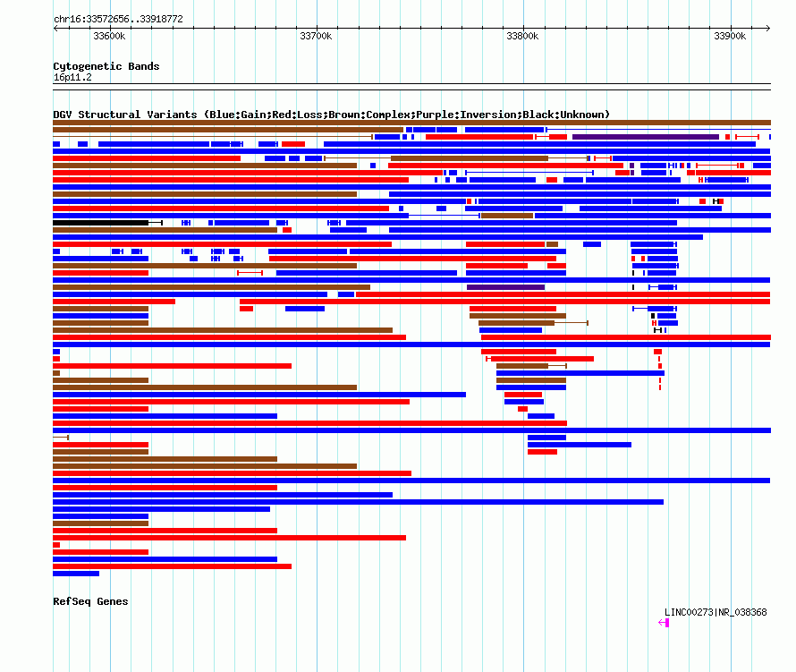
Task: Click the 16p11.2 band label
Action: click(72, 77)
